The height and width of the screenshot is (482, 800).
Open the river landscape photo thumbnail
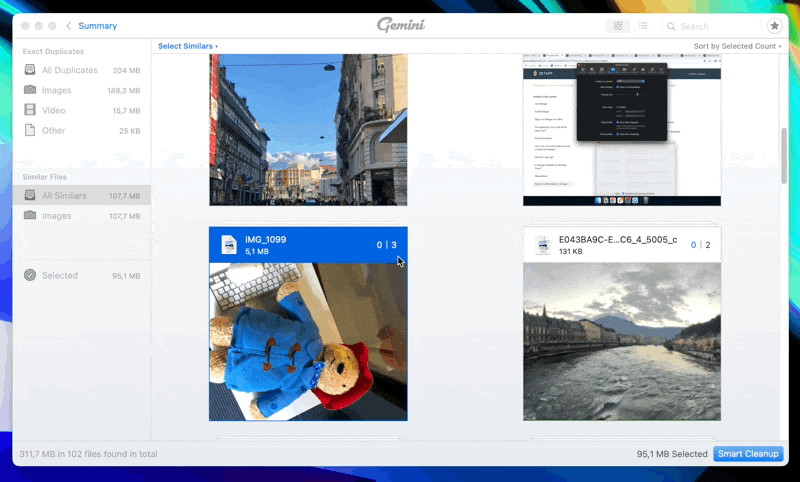click(622, 342)
